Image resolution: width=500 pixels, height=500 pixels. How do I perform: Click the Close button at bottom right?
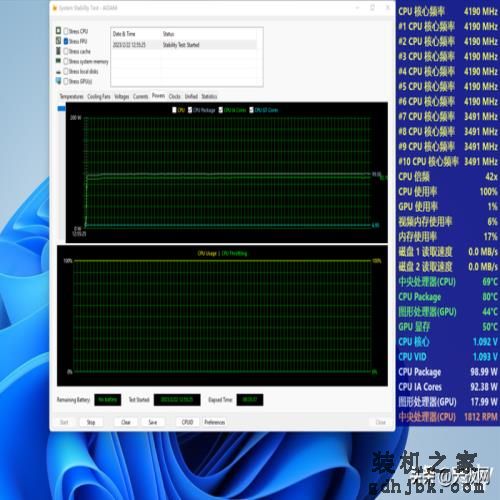[x=381, y=422]
